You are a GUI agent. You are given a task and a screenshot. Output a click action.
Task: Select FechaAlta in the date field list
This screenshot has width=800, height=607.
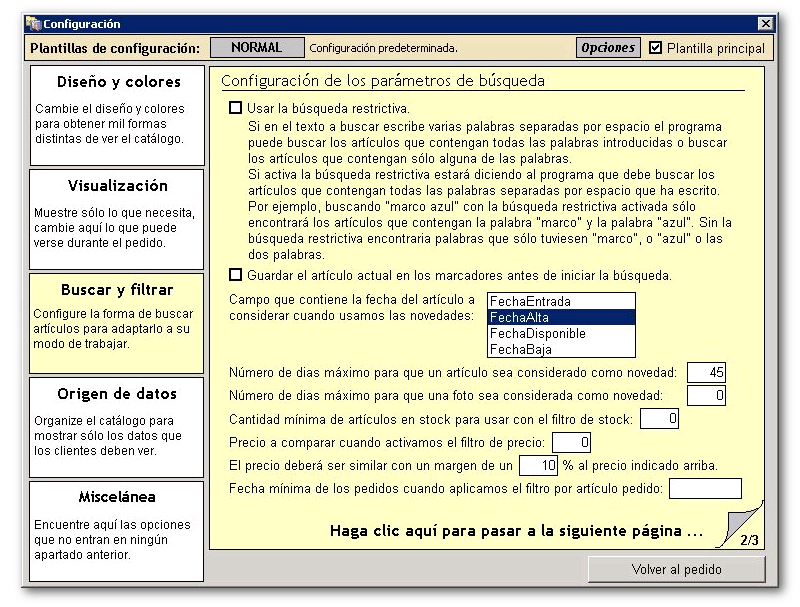click(x=561, y=317)
